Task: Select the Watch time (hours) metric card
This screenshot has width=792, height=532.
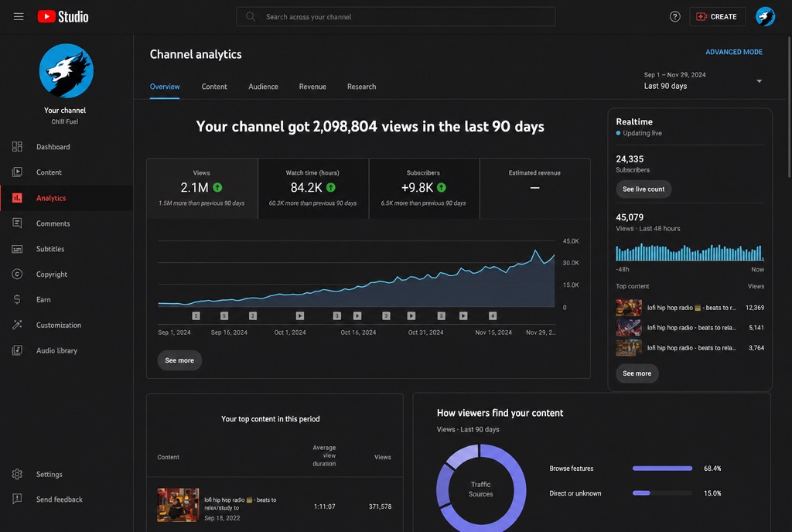Action: (313, 189)
